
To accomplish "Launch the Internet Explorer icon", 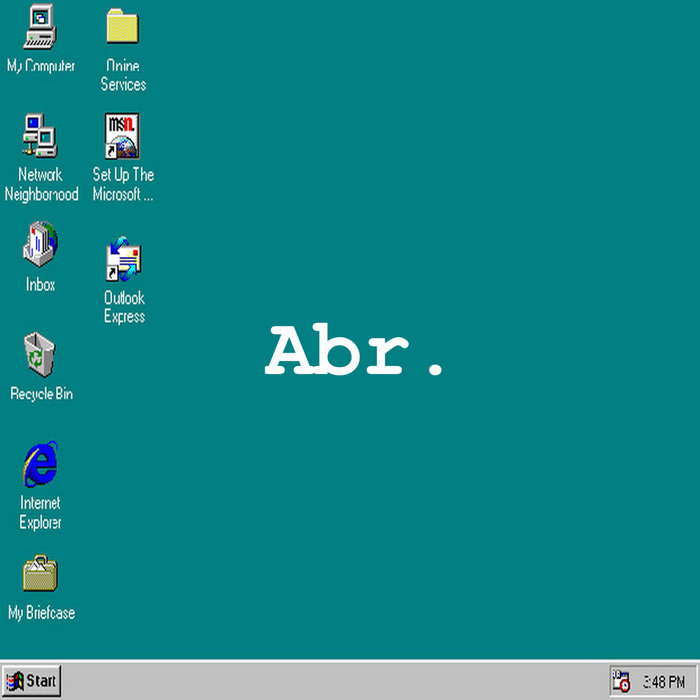I will click(40, 464).
